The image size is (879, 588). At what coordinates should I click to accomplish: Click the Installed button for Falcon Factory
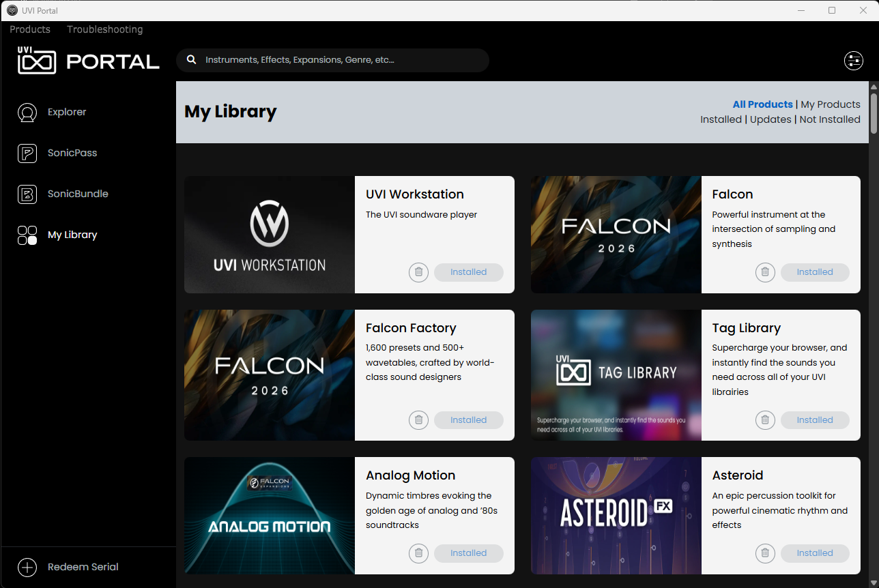(469, 420)
